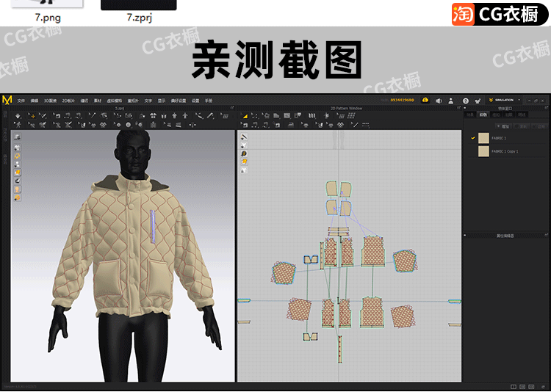551x392 pixels.
Task: Click the yellow cloud icon in top bar
Action: (425, 101)
